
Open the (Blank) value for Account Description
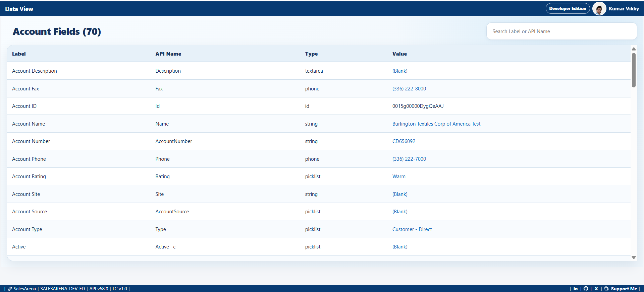tap(400, 71)
